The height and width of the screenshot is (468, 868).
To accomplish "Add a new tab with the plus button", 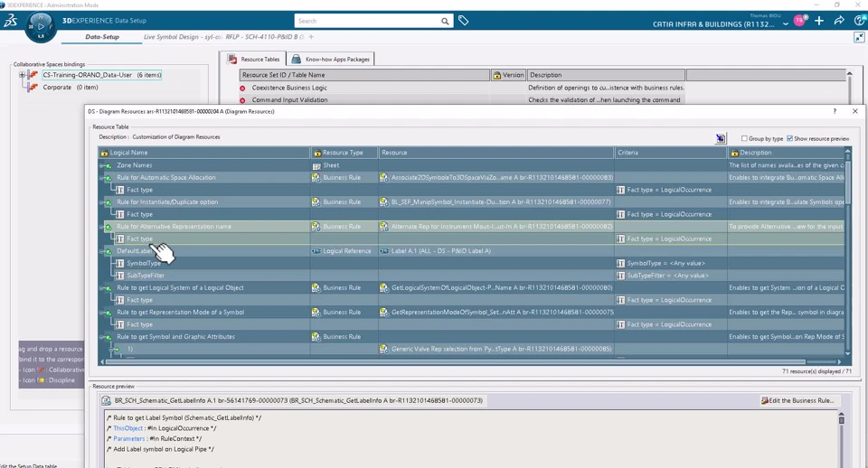I will (x=311, y=37).
